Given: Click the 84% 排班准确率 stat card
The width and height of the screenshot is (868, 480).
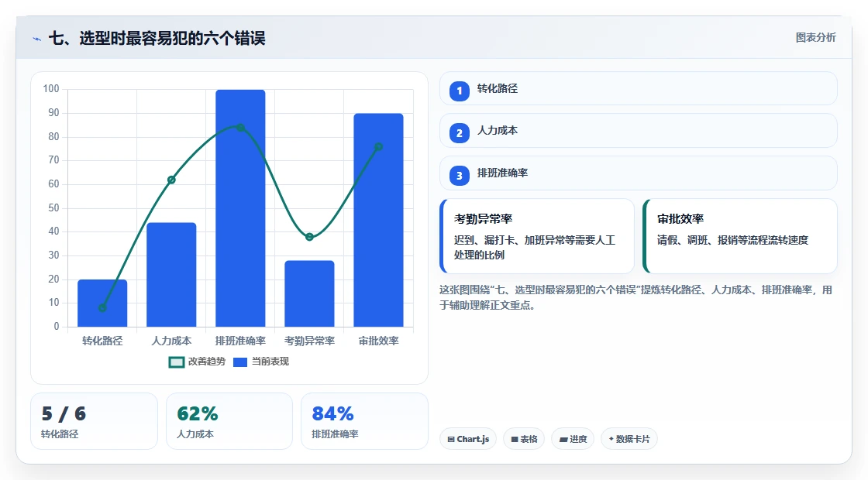Looking at the screenshot, I should point(364,421).
